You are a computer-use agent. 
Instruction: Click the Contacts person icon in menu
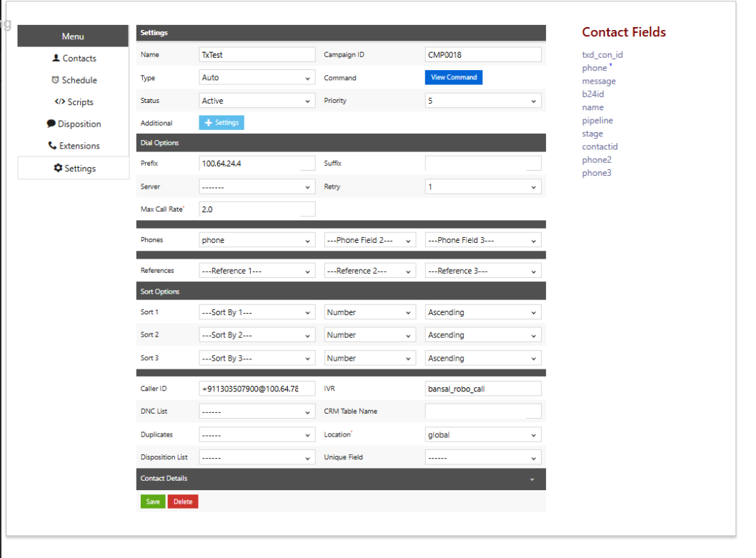pos(56,58)
